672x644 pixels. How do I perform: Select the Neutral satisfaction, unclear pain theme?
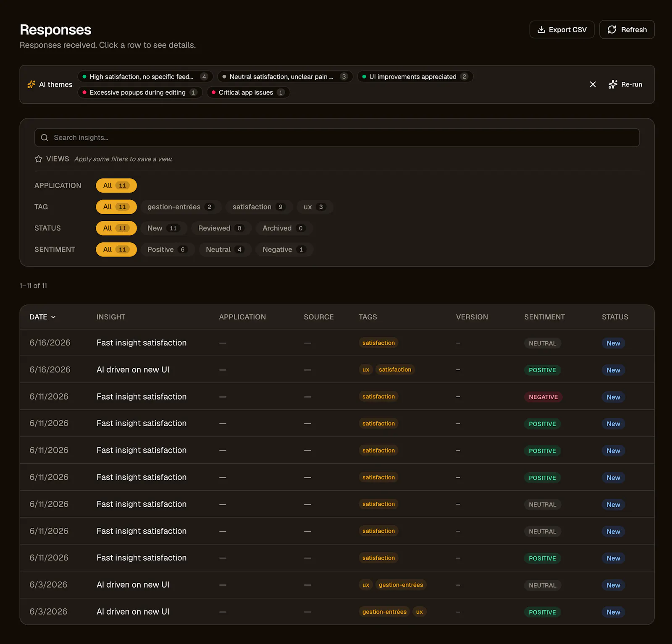[x=285, y=76]
